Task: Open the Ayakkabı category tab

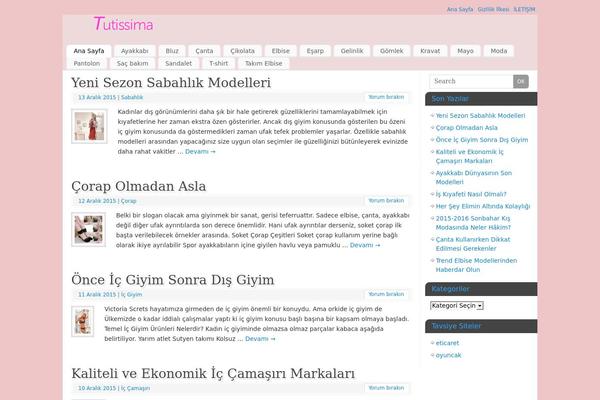Action: (135, 51)
